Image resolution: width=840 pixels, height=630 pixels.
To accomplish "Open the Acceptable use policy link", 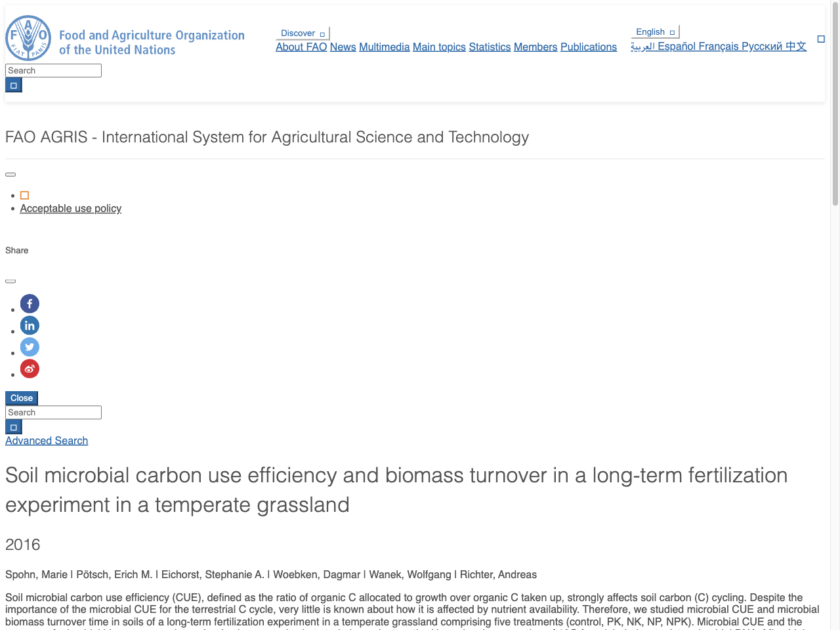I will [70, 208].
